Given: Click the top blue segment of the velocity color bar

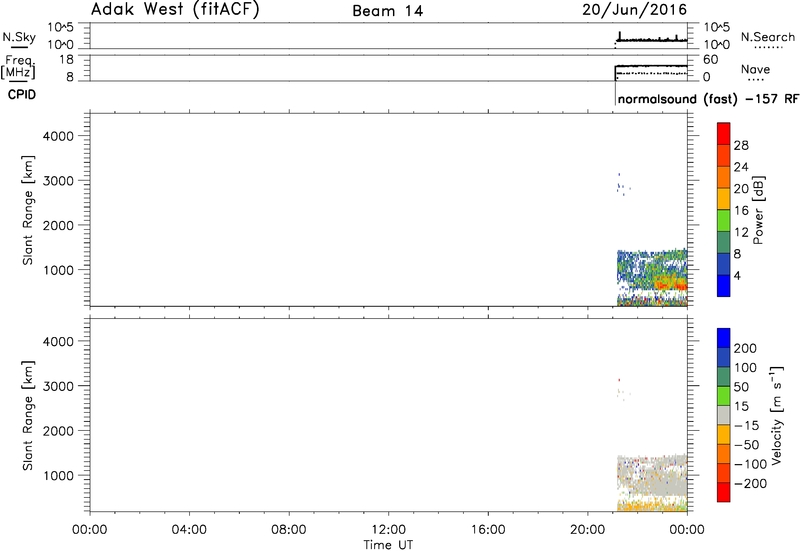Looking at the screenshot, I should [723, 338].
